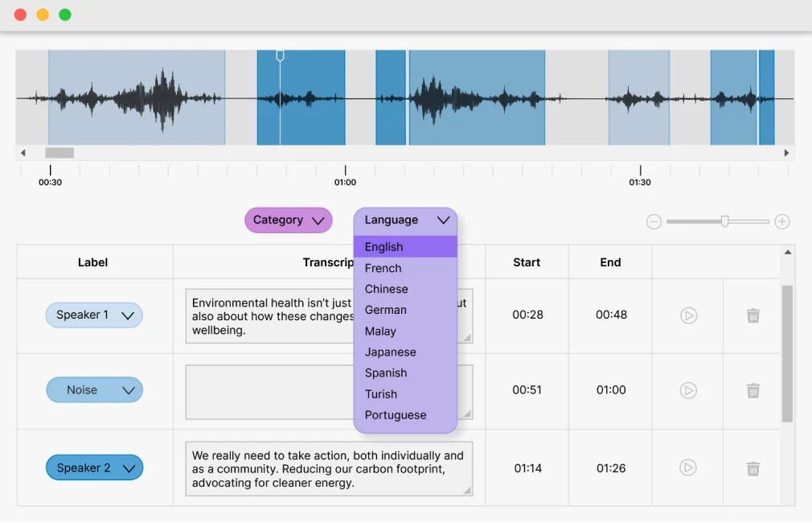Zoom in using the plus icon
812x523 pixels.
click(781, 221)
